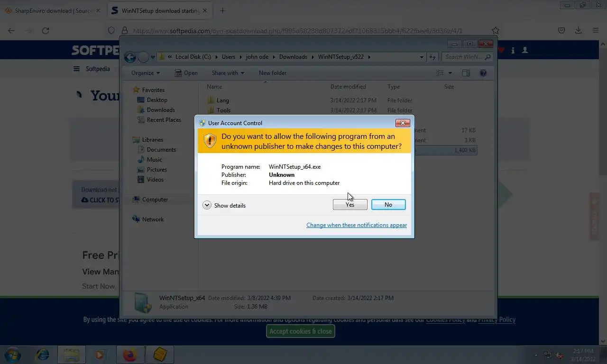This screenshot has width=607, height=364.
Task: Open a new browser tab
Action: [222, 10]
